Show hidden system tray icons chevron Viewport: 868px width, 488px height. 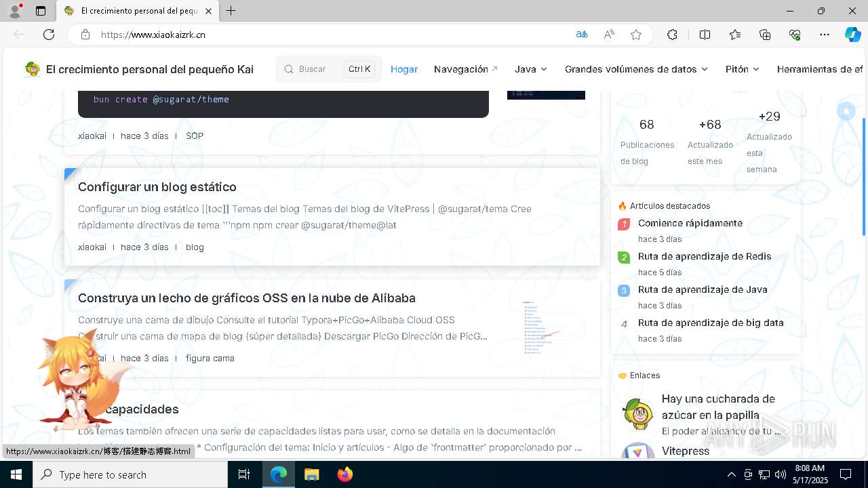tap(731, 474)
